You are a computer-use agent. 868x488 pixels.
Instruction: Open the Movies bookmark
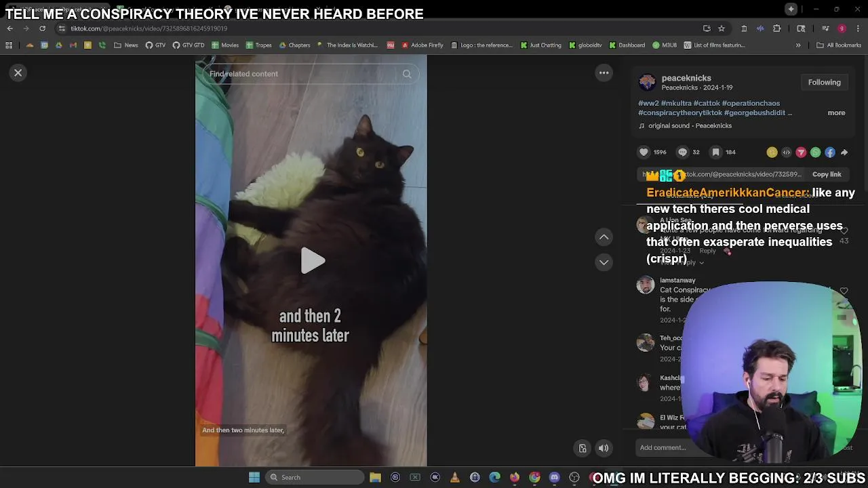pos(225,45)
